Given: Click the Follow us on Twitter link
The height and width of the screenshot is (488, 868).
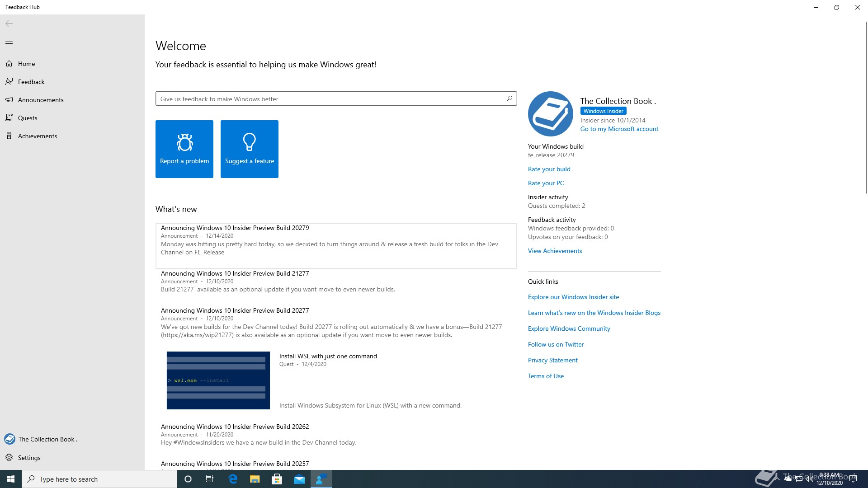Looking at the screenshot, I should pos(556,344).
